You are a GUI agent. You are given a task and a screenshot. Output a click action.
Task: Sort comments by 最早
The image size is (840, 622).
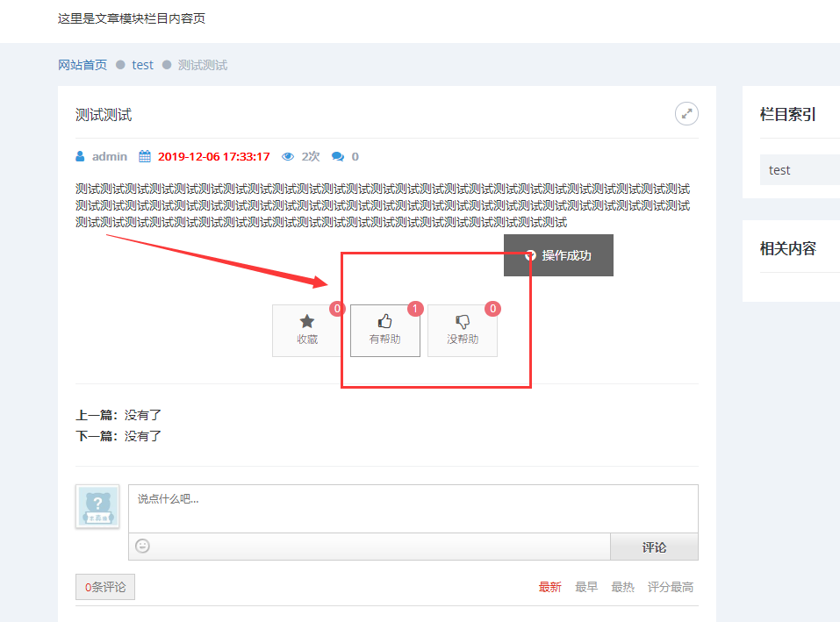(x=586, y=587)
